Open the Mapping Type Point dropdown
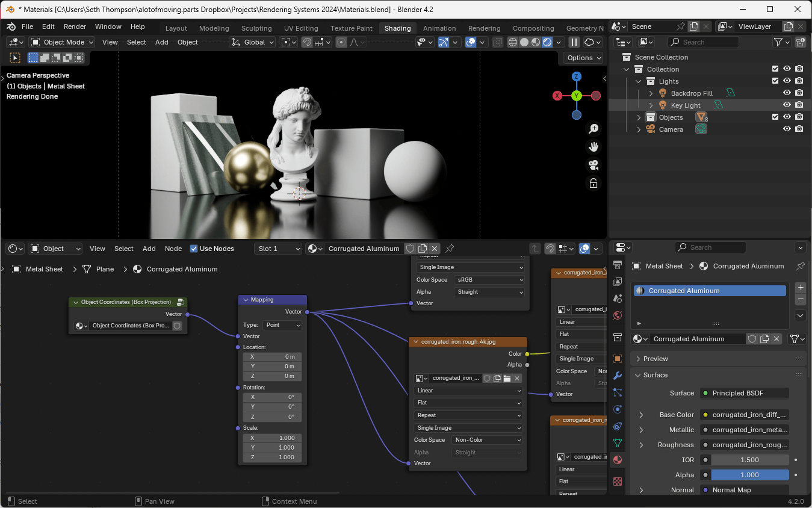 point(282,325)
